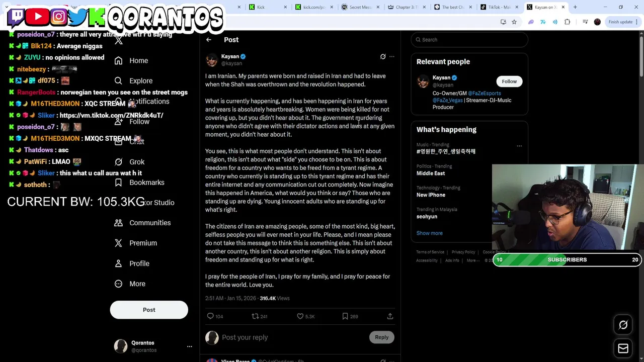The image size is (644, 362).
Task: Like the post via the heart icon
Action: tap(300, 316)
